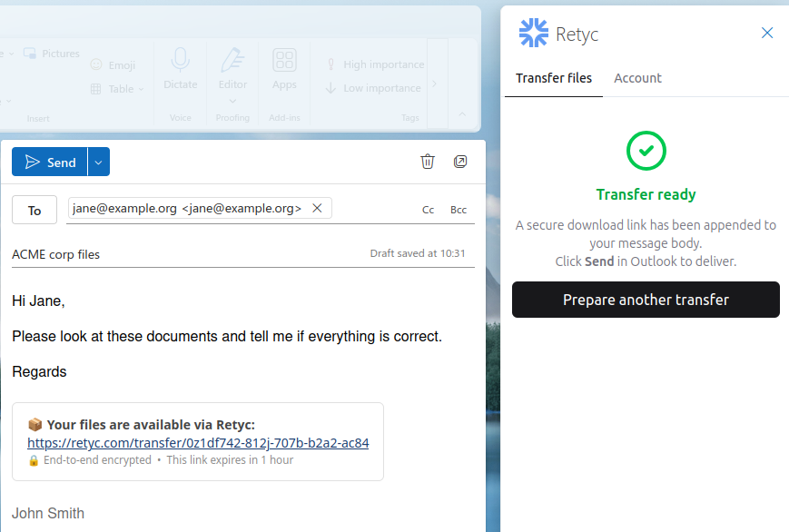Expand the Editor dropdown chevron

pyautogui.click(x=232, y=101)
